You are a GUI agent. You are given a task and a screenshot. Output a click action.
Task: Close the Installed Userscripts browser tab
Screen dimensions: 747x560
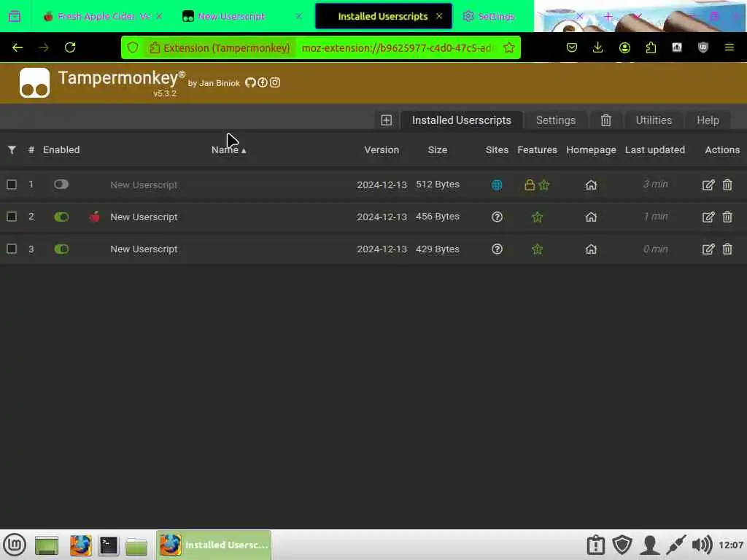click(439, 16)
